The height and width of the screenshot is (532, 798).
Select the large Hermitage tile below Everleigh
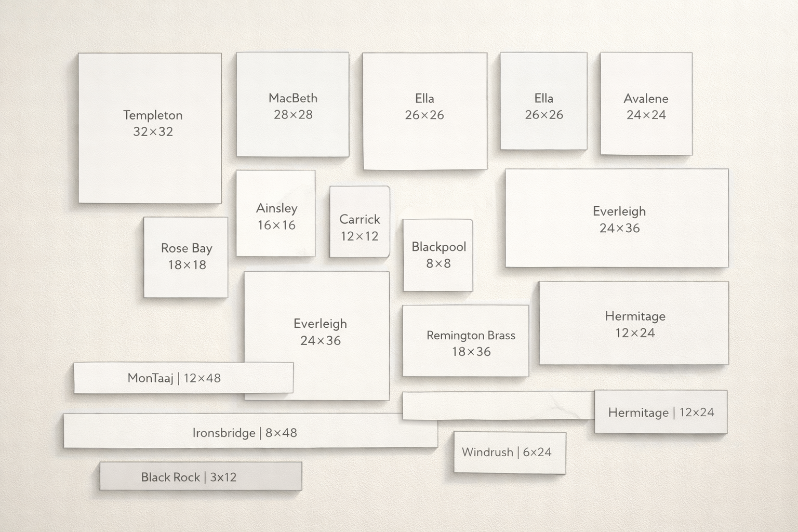click(x=634, y=323)
